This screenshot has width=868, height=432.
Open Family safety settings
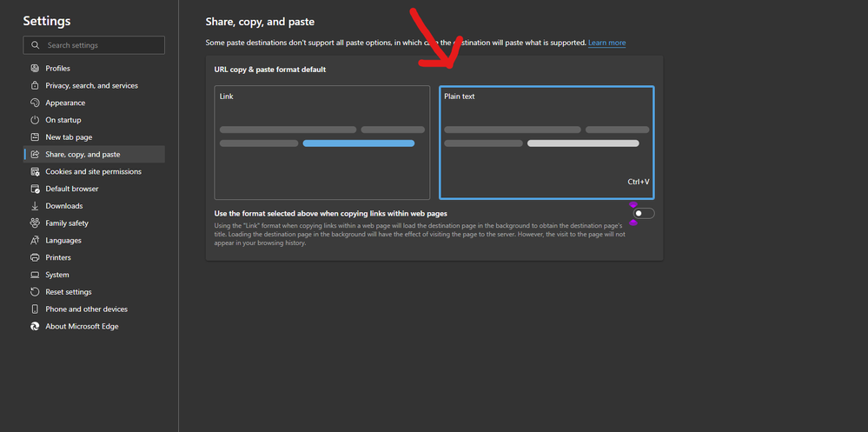[x=94, y=223]
